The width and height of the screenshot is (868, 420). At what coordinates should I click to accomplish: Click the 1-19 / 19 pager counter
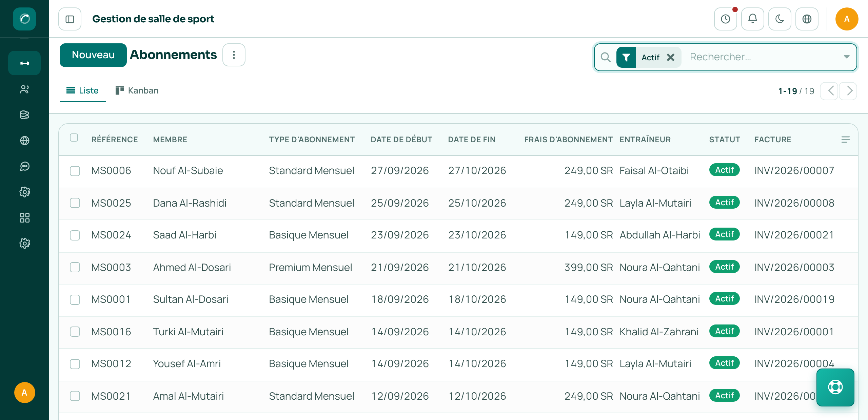[796, 91]
